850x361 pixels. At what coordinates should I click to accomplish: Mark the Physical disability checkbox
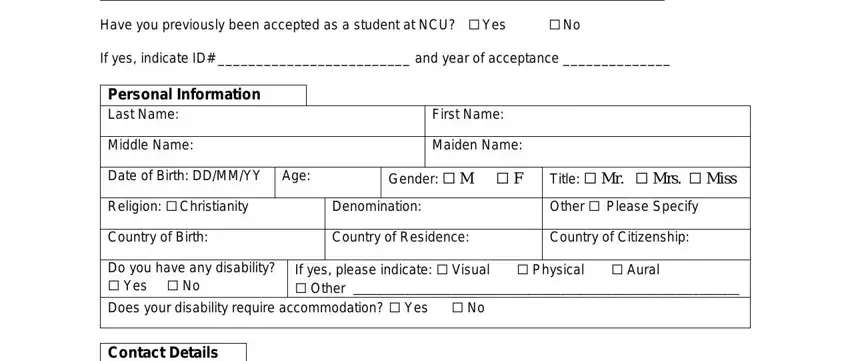point(523,270)
